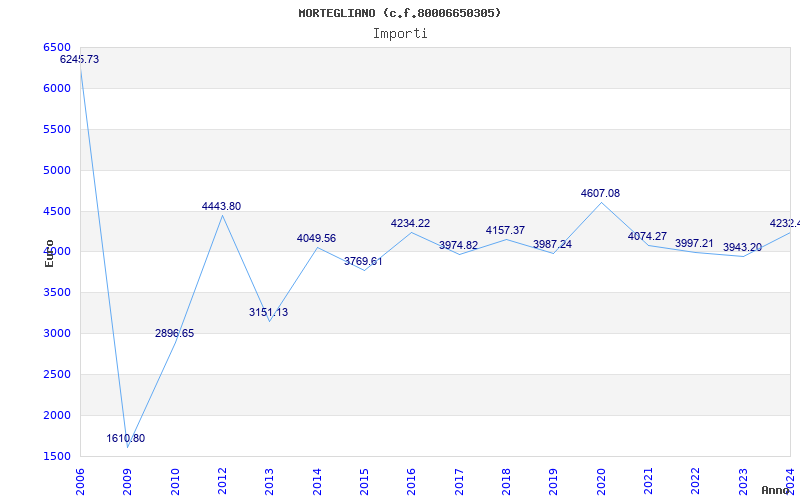The height and width of the screenshot is (500, 800).
Task: Click the Euro y-axis title
Action: point(49,253)
